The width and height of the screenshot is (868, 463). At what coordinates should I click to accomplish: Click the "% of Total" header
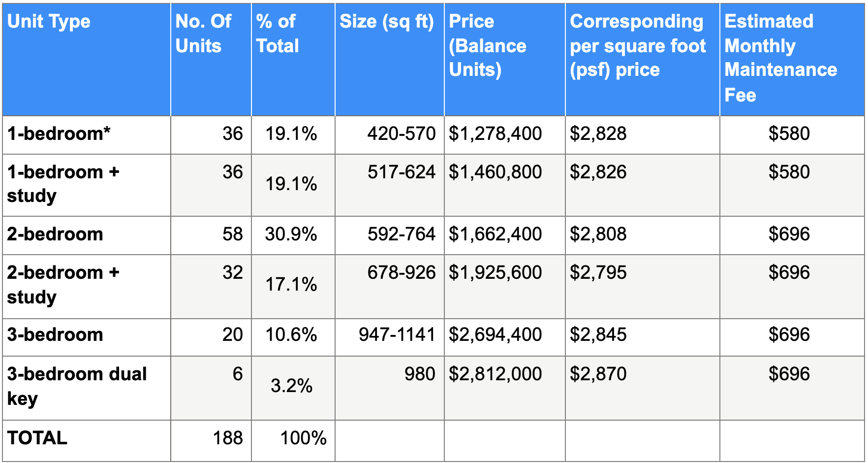tap(277, 33)
